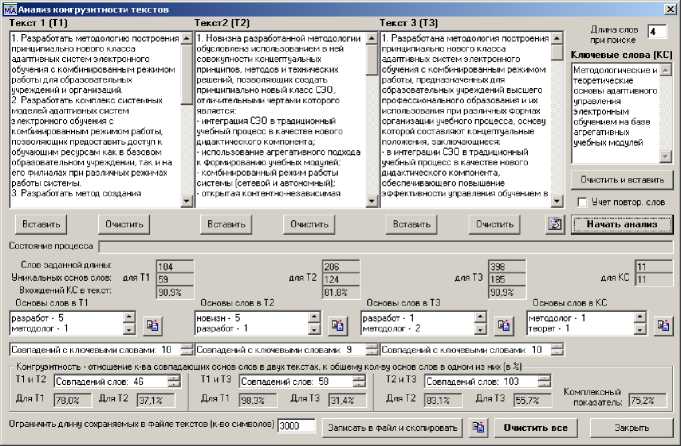The width and height of the screenshot is (681, 446).
Task: Click scroll-down arrow of Текст 3 box
Action: click(557, 201)
